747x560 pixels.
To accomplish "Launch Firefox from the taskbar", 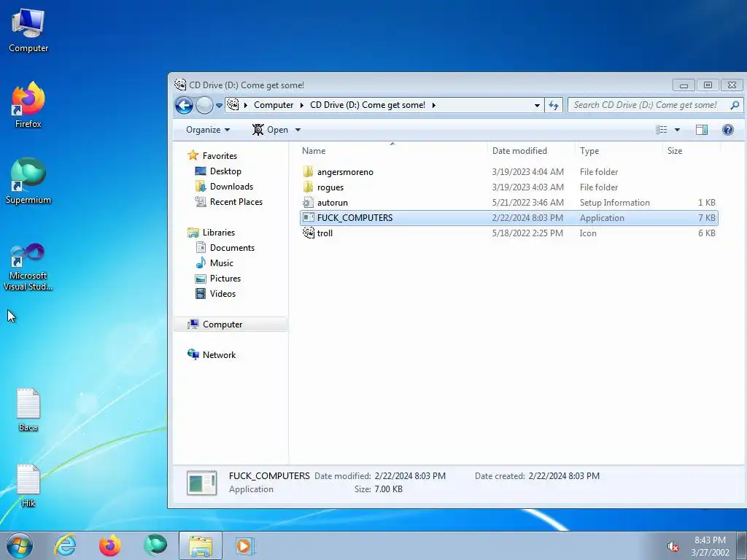I will tap(109, 545).
